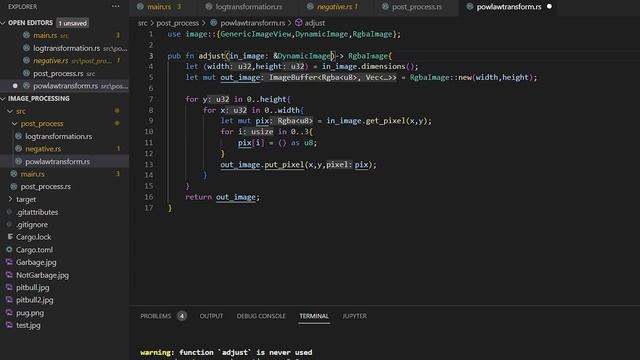This screenshot has width=640, height=360.
Task: Select the powlawtransform.rs editor tab
Action: tap(509, 7)
